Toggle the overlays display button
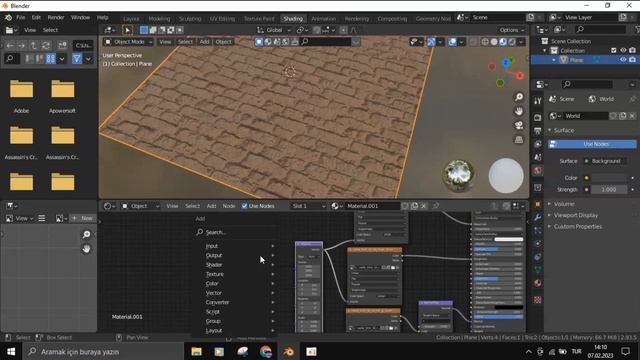 [x=452, y=42]
